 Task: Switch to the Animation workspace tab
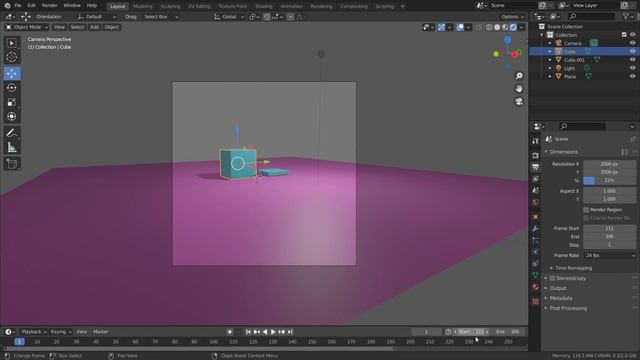(x=291, y=6)
